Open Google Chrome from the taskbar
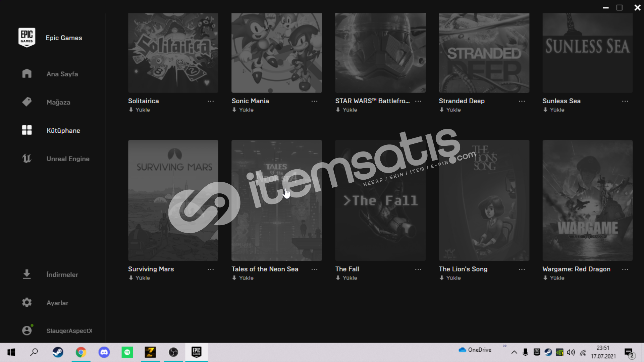The image size is (644, 362). [x=81, y=352]
